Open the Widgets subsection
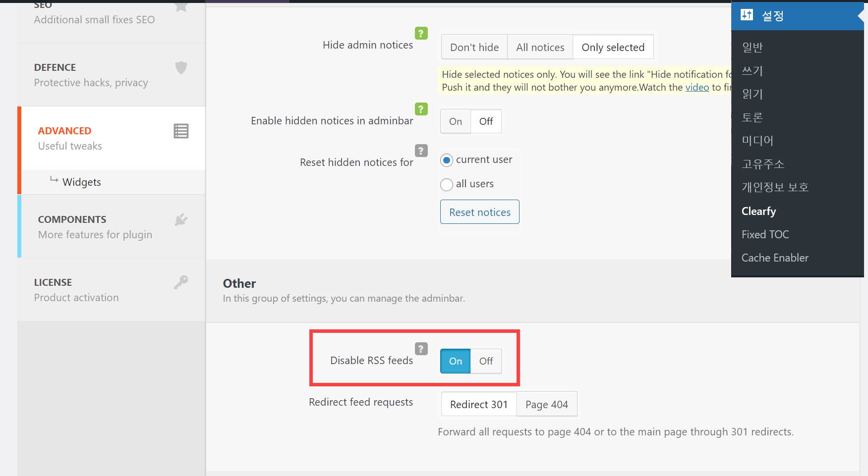The image size is (868, 476). click(81, 182)
